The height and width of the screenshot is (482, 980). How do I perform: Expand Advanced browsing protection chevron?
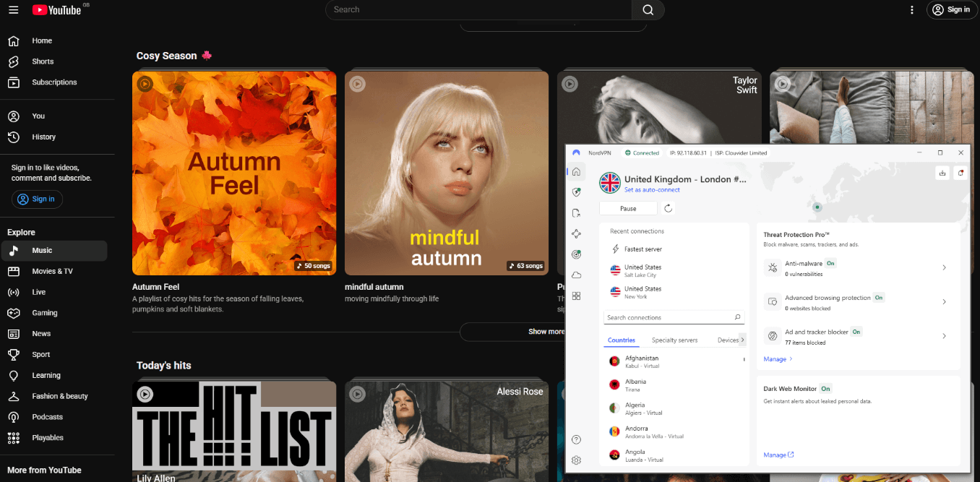point(944,302)
